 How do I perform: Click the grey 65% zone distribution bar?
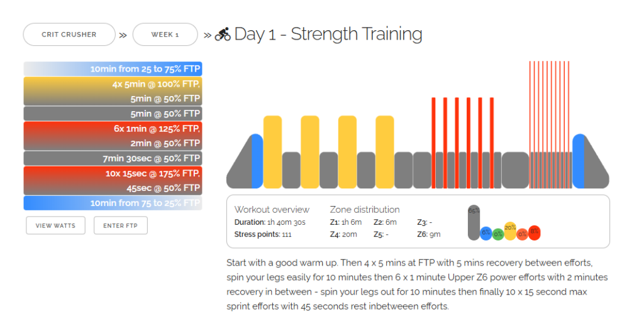(474, 223)
